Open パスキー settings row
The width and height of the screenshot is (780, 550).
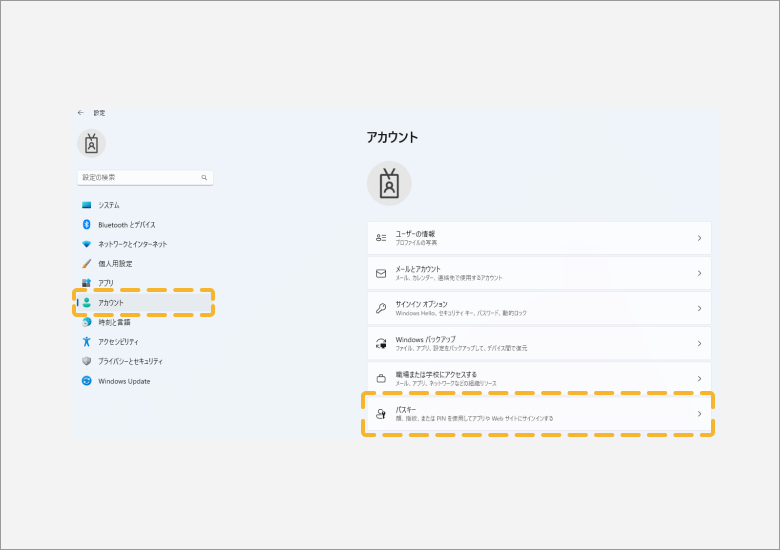(x=539, y=414)
